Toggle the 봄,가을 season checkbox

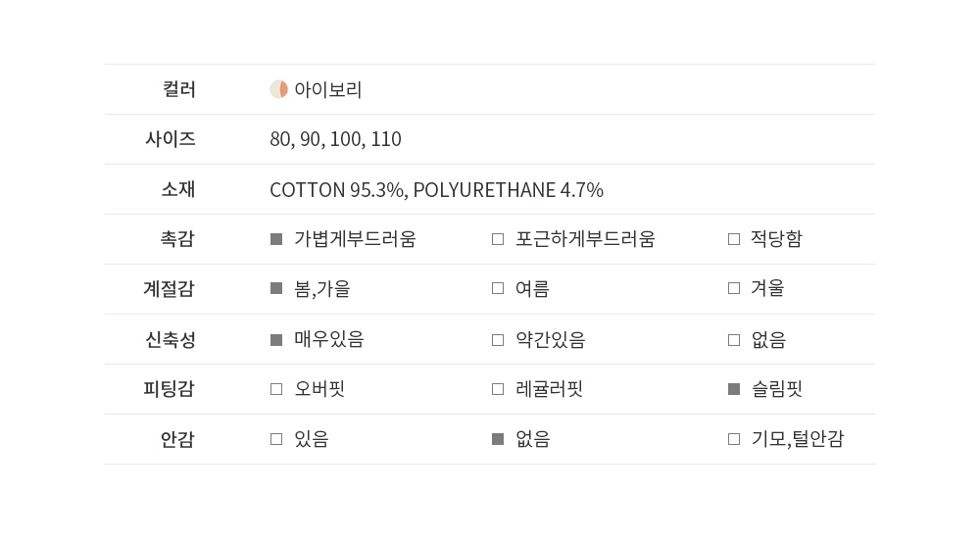coord(276,289)
